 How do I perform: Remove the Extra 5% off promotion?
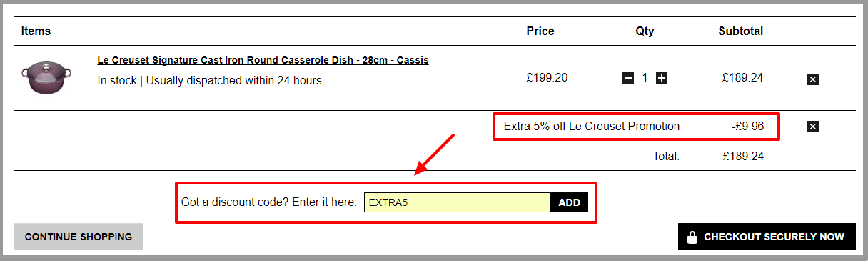pos(812,127)
